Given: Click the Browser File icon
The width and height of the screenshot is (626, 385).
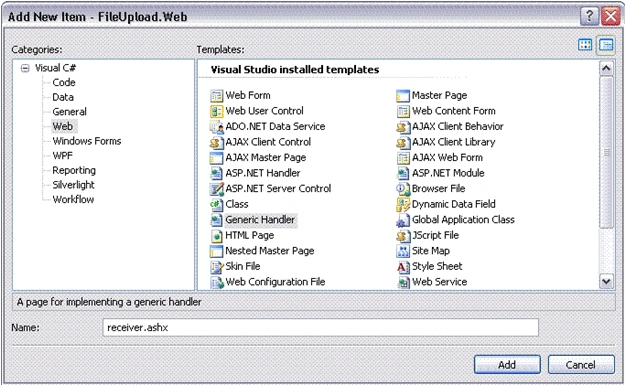Looking at the screenshot, I should point(403,189).
